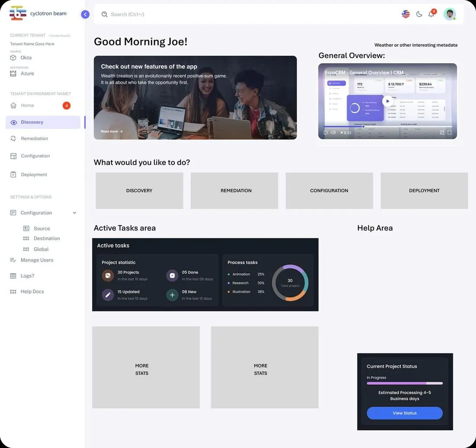This screenshot has width=476, height=448.
Task: Open Manage Users
Action: click(x=37, y=260)
